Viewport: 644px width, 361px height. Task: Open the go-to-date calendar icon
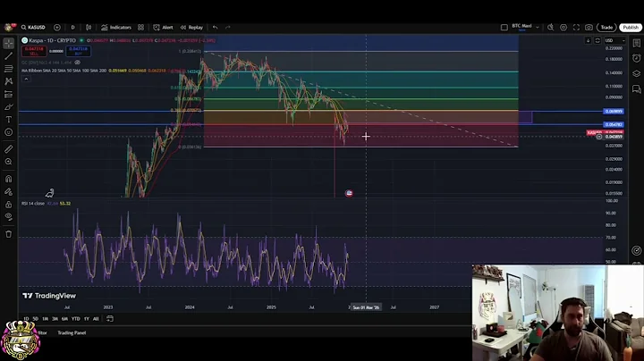pos(110,319)
